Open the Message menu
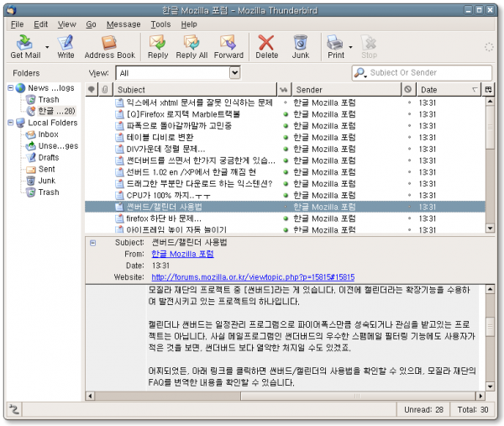504x426 pixels. pos(123,24)
